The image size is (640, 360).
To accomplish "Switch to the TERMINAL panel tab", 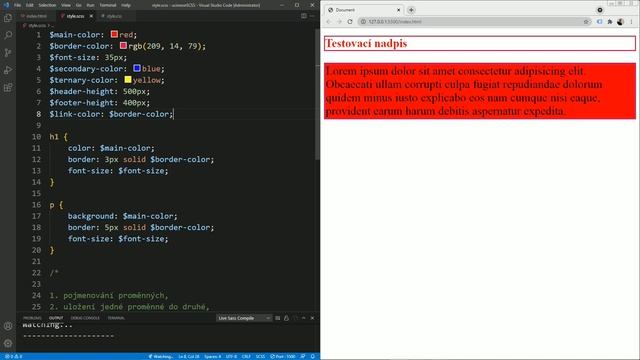I will pyautogui.click(x=116, y=318).
